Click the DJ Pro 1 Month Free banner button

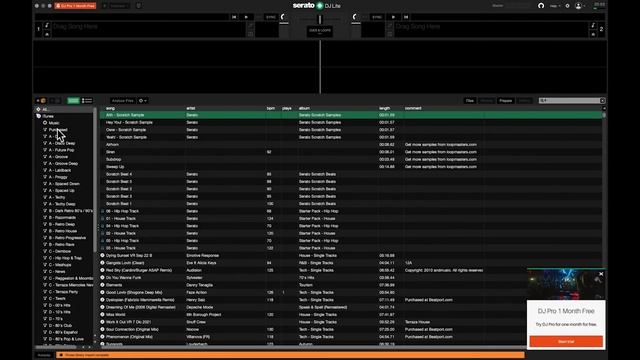click(x=76, y=6)
